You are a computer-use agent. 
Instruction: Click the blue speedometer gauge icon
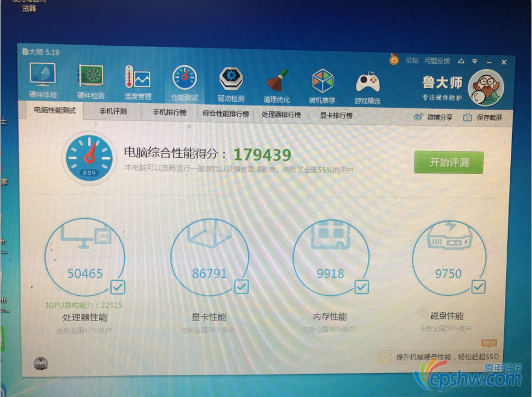coord(89,157)
